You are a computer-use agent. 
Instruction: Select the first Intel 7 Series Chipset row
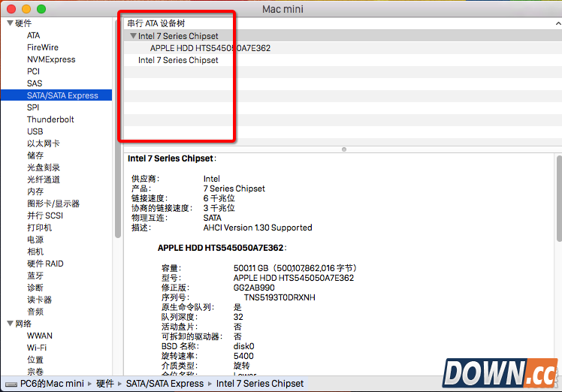point(343,36)
